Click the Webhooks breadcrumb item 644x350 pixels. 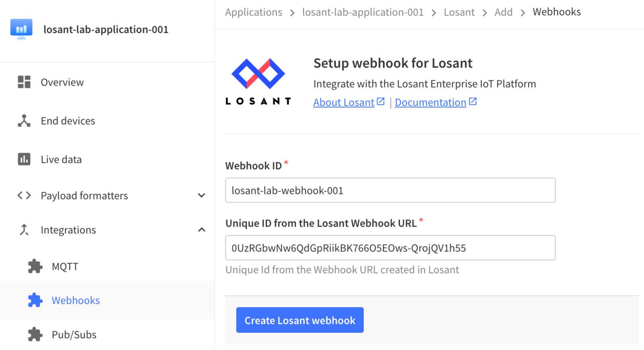[x=557, y=12]
